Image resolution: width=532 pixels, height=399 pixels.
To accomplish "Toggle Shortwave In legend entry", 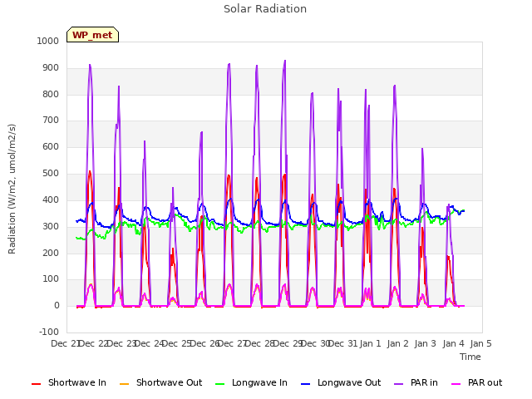I will (x=69, y=382).
